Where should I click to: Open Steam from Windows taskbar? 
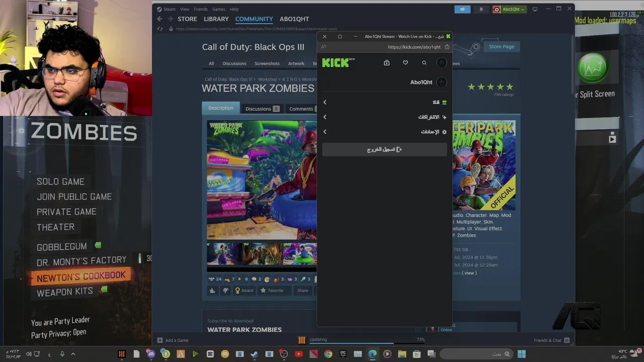click(x=254, y=354)
